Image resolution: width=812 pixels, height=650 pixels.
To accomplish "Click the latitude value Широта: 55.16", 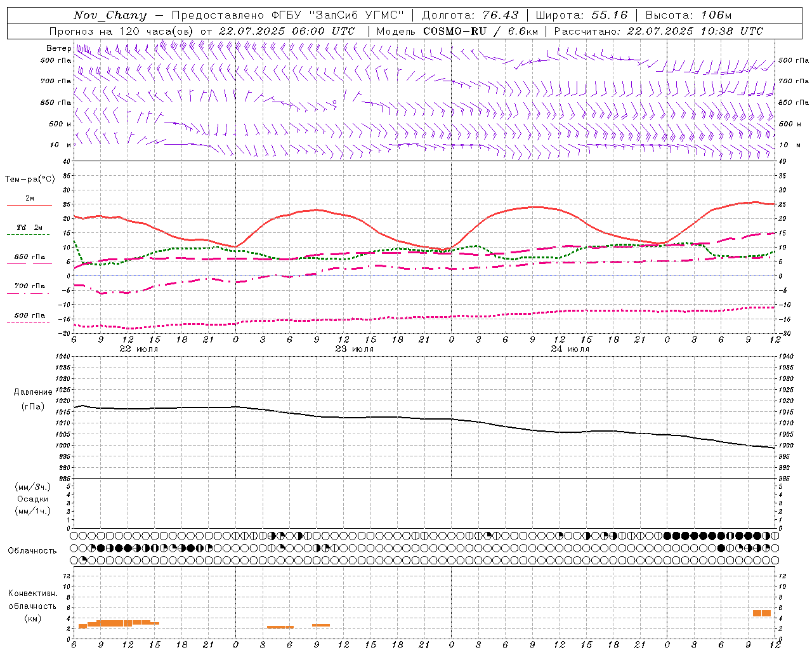I will (582, 15).
